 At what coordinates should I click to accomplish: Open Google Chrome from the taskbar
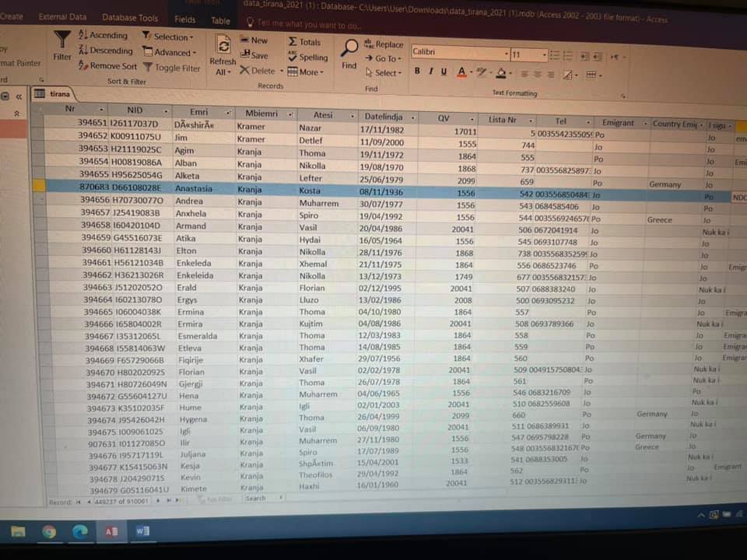pos(49,531)
